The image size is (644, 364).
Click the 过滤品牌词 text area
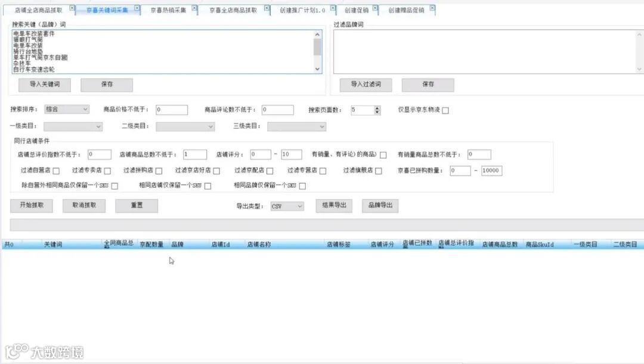click(x=488, y=52)
